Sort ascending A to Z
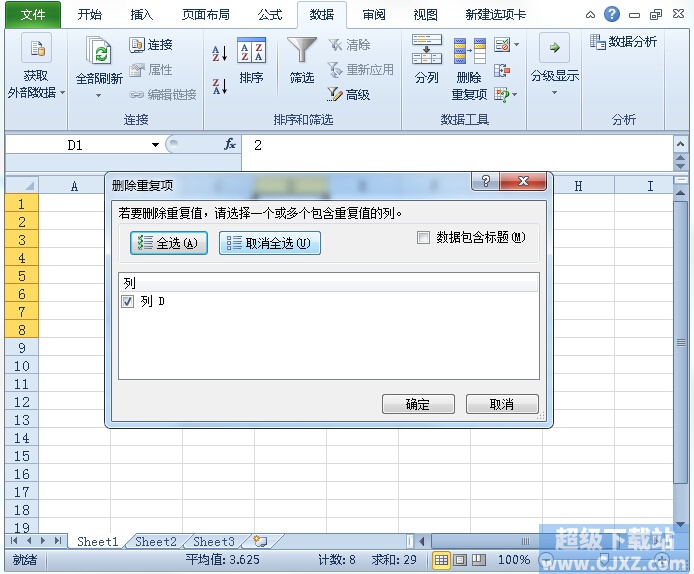The height and width of the screenshot is (574, 694). 220,53
